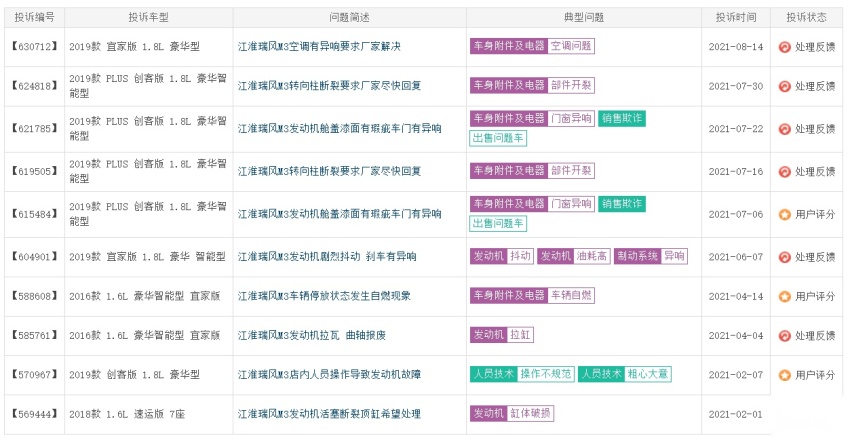This screenshot has width=852, height=442.
Task: Click the 发动机 缸体破损 tag
Action: (x=512, y=414)
